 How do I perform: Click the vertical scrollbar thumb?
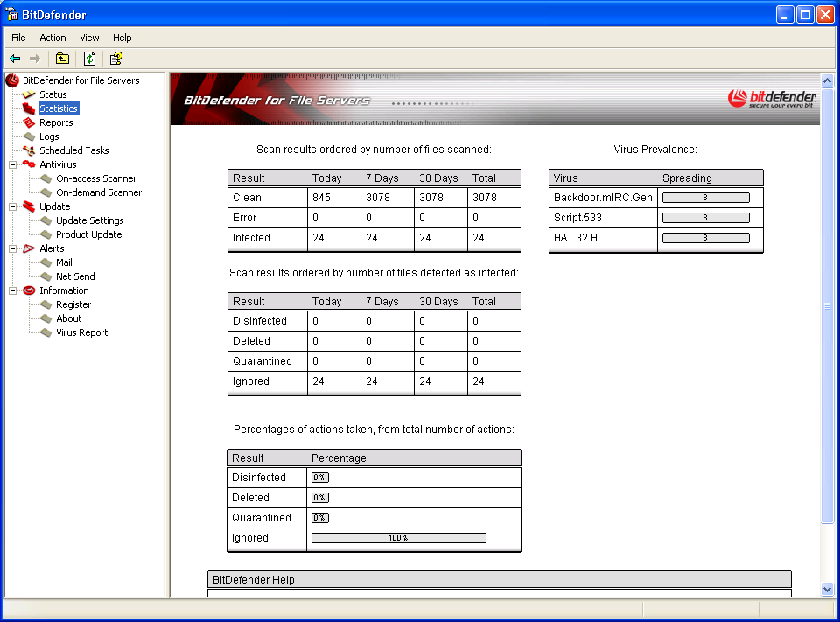point(827,306)
